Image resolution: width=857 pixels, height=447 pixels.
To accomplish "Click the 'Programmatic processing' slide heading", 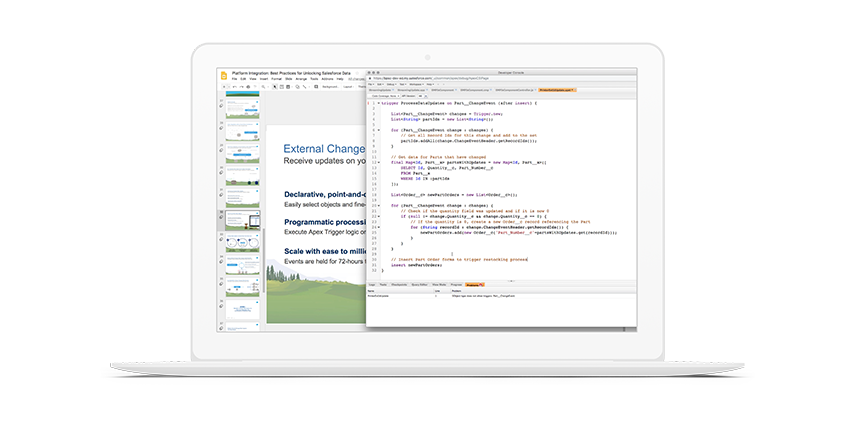I will tap(325, 222).
